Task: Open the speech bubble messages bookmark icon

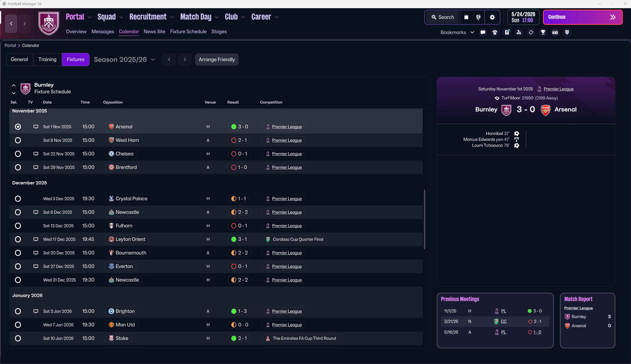Action: coord(483,32)
